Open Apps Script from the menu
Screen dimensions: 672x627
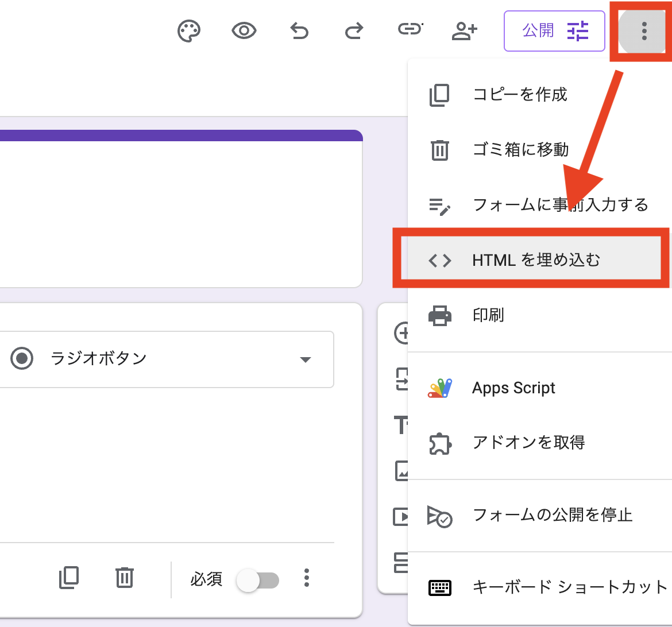513,388
